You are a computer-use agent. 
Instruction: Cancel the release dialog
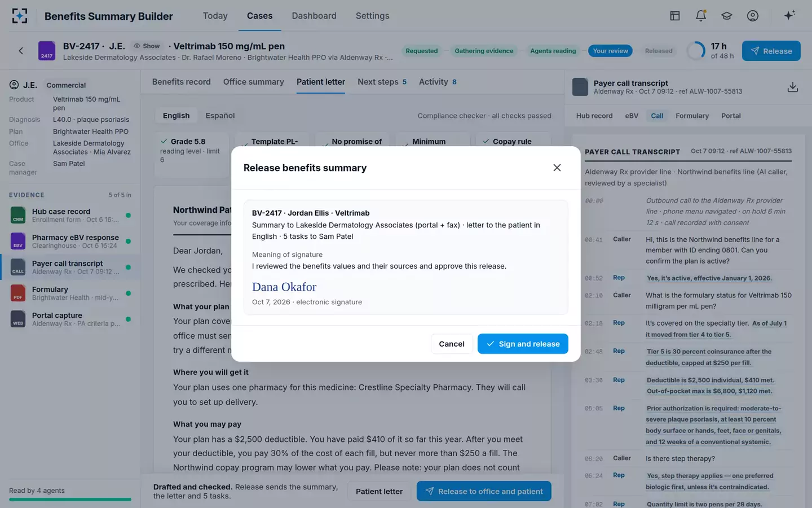452,344
